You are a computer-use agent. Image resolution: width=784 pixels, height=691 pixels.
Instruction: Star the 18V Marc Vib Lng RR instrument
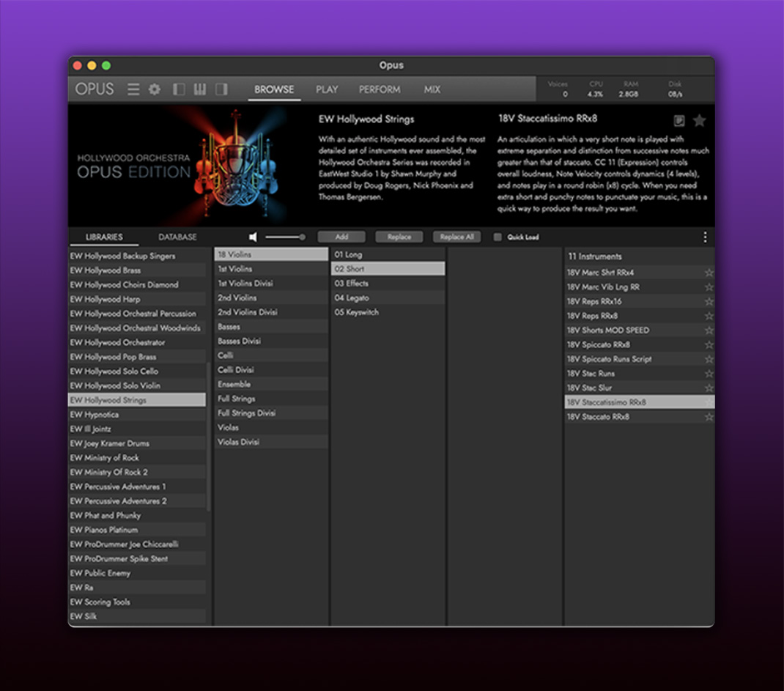click(x=709, y=287)
